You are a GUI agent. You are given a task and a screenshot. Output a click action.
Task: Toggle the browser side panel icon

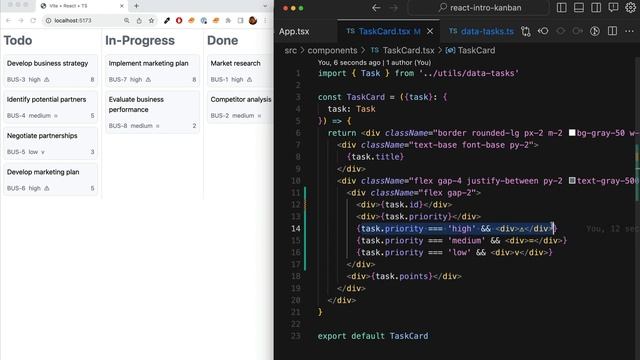240,20
